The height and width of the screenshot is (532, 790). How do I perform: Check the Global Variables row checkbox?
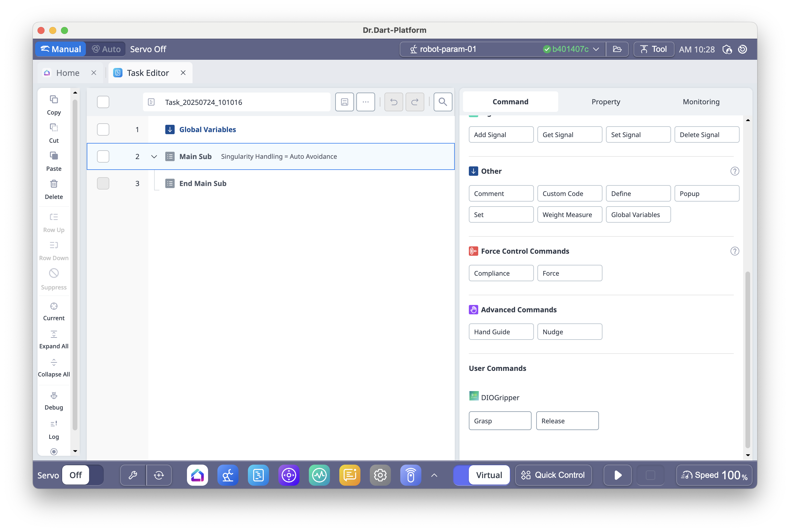103,129
